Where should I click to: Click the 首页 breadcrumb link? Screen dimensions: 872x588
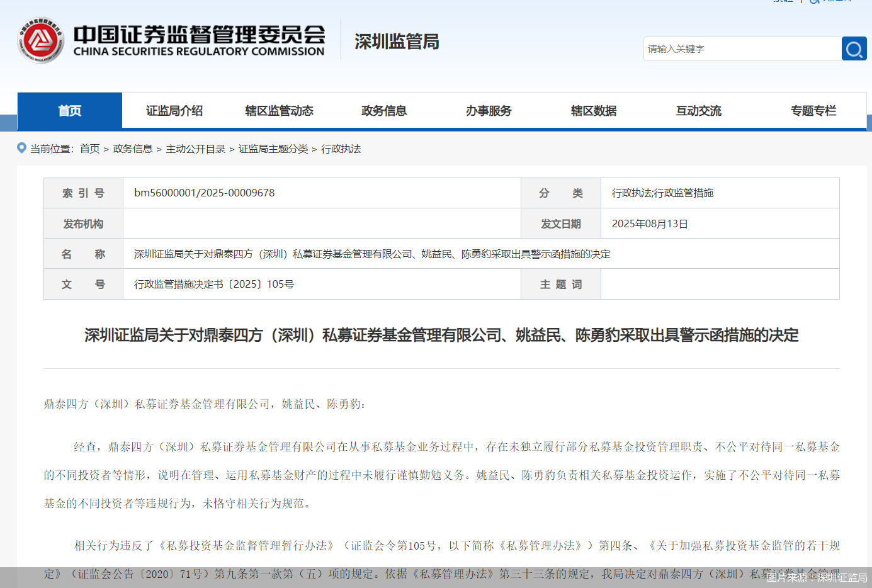pos(90,149)
